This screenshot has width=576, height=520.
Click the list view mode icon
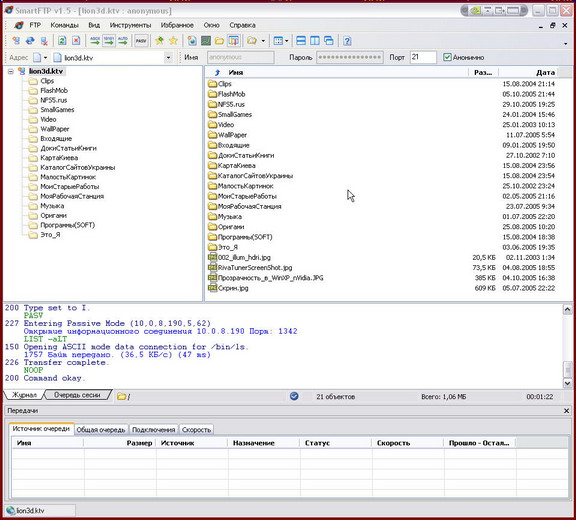pyautogui.click(x=278, y=41)
